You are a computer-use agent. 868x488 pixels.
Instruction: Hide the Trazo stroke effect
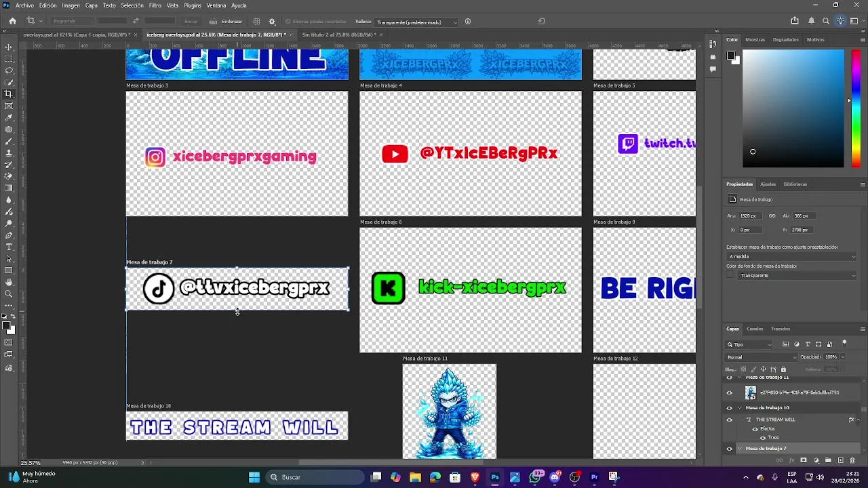(x=762, y=438)
